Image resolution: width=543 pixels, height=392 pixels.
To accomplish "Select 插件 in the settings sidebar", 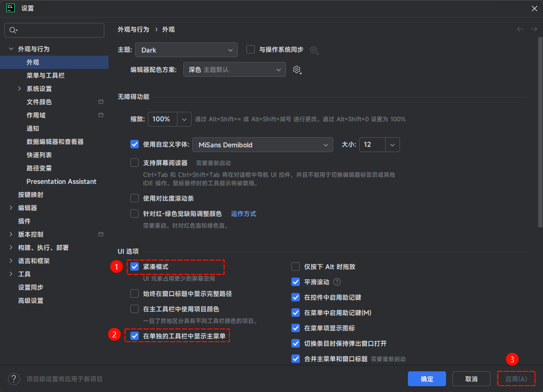I will (x=23, y=221).
